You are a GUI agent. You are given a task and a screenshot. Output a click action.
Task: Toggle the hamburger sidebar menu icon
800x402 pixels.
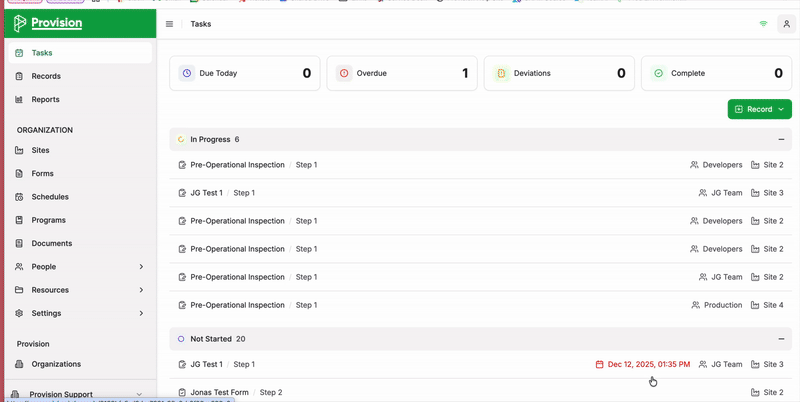click(169, 24)
